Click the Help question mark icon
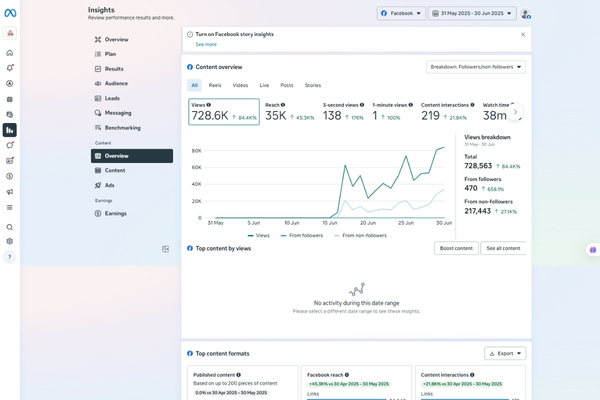The height and width of the screenshot is (400, 600). 10,257
